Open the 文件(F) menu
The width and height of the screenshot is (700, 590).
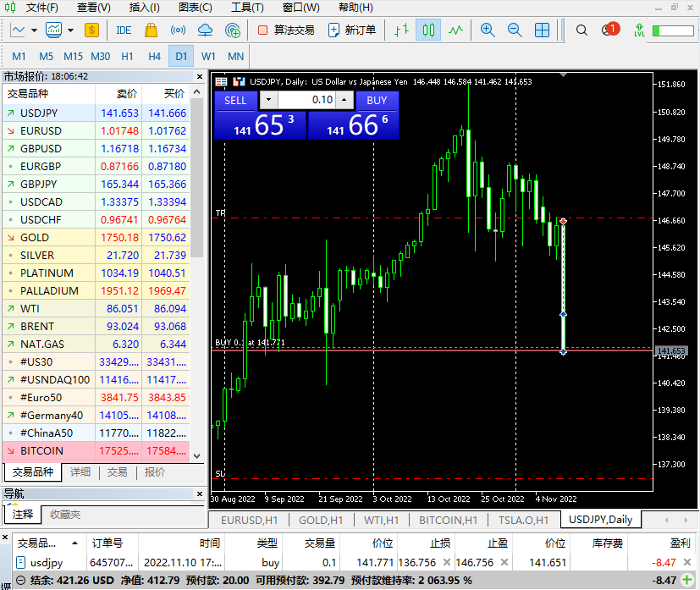[x=42, y=8]
